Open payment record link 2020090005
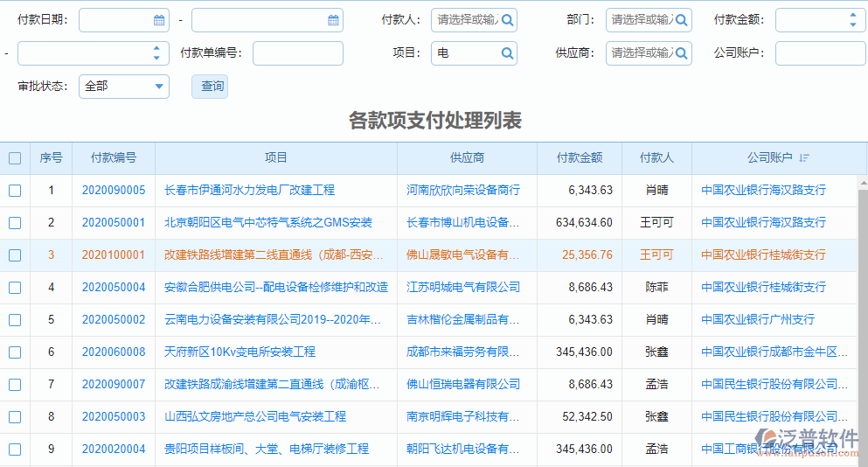Viewport: 868px width, 467px height. click(114, 191)
